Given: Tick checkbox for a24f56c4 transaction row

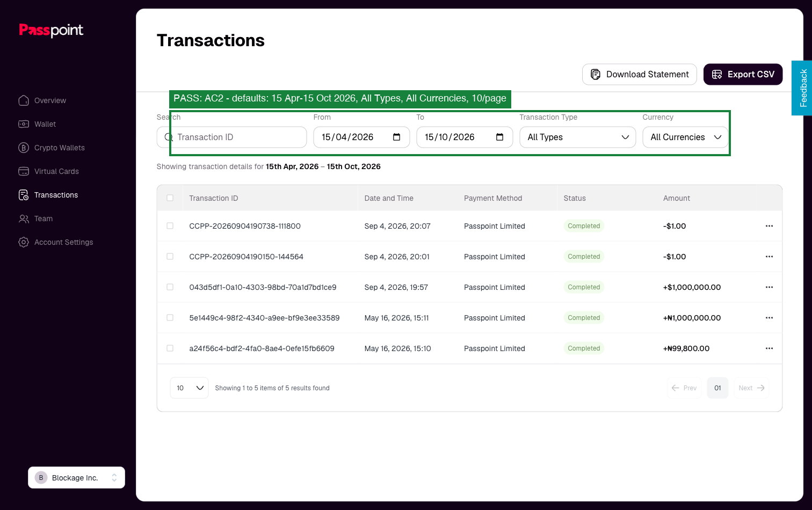Looking at the screenshot, I should (x=170, y=348).
